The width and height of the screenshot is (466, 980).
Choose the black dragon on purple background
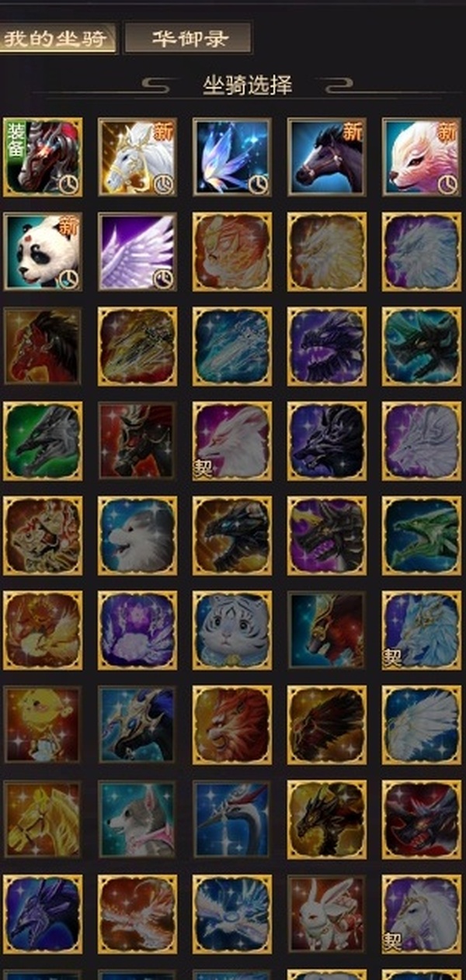pos(327,535)
